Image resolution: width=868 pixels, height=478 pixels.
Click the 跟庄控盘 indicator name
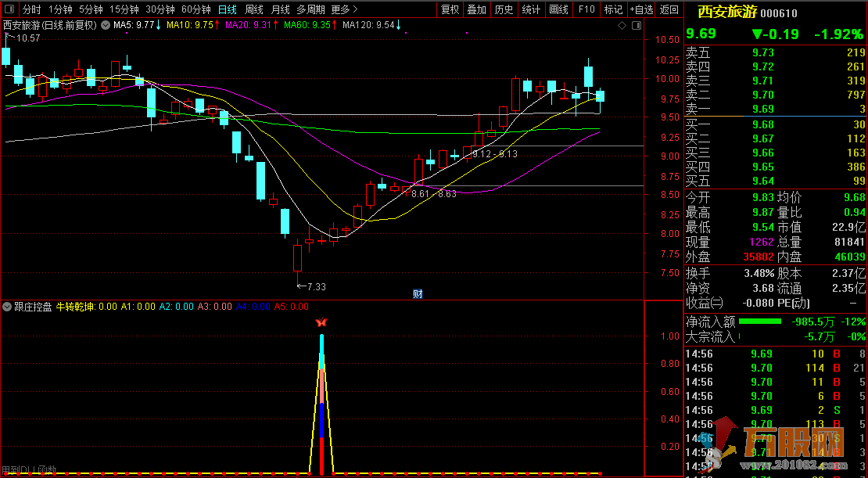33,307
